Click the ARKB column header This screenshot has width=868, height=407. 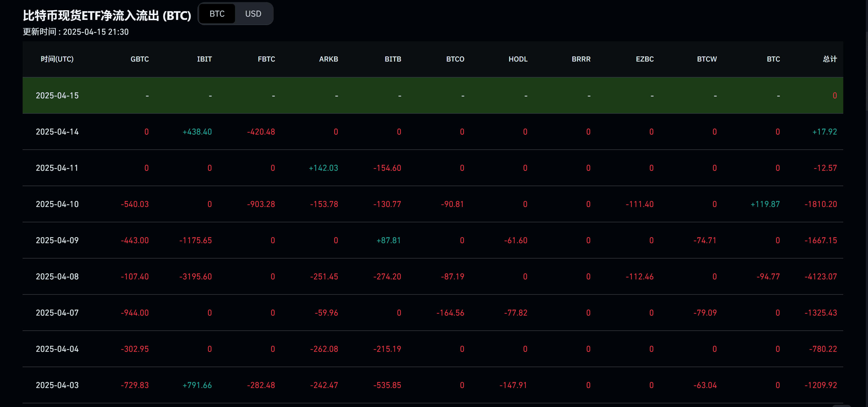pyautogui.click(x=328, y=59)
